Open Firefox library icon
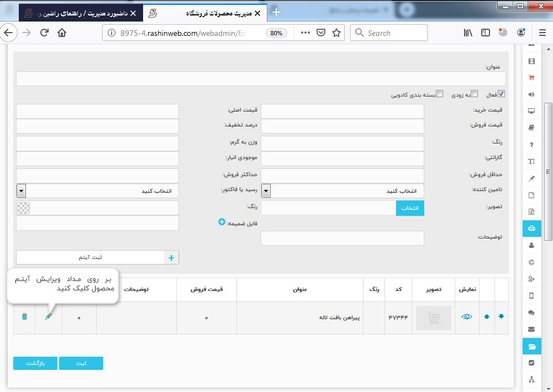The image size is (553, 392). tap(468, 33)
